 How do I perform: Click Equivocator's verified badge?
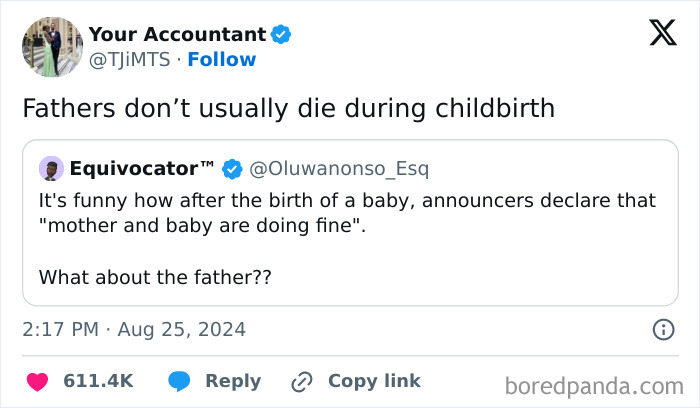[233, 166]
